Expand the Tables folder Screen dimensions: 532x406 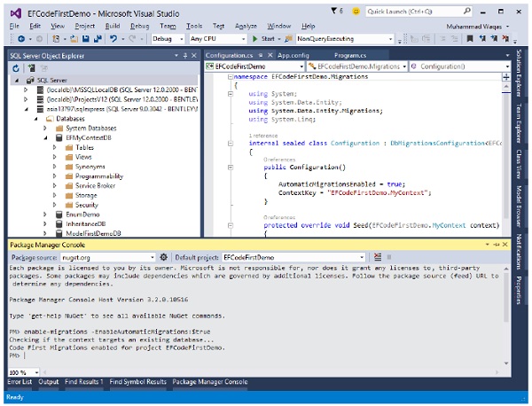[56, 148]
